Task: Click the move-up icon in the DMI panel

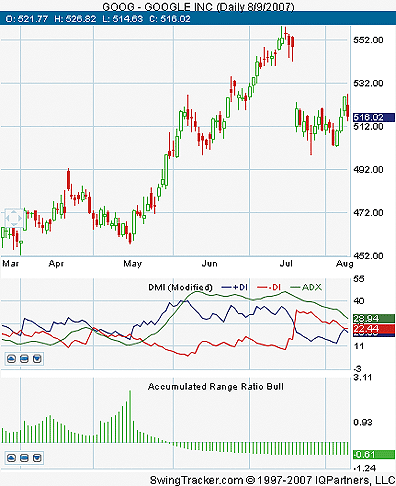Action: [12, 359]
